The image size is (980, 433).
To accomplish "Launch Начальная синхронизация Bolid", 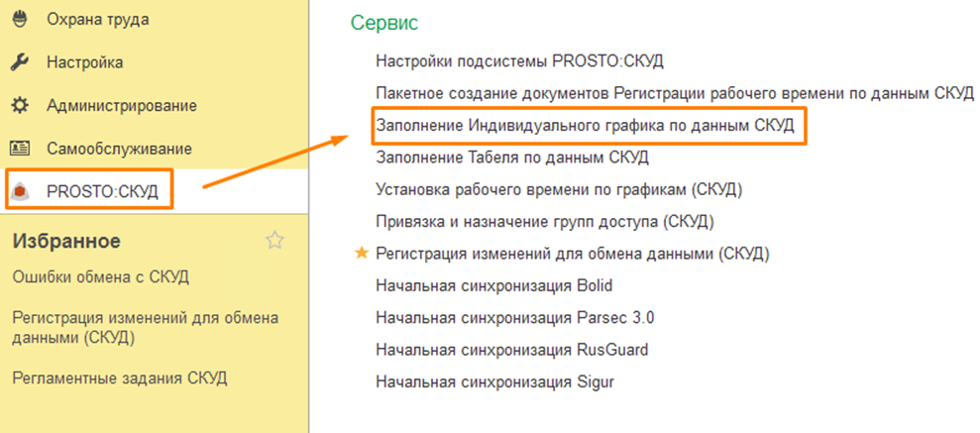I will coord(494,285).
